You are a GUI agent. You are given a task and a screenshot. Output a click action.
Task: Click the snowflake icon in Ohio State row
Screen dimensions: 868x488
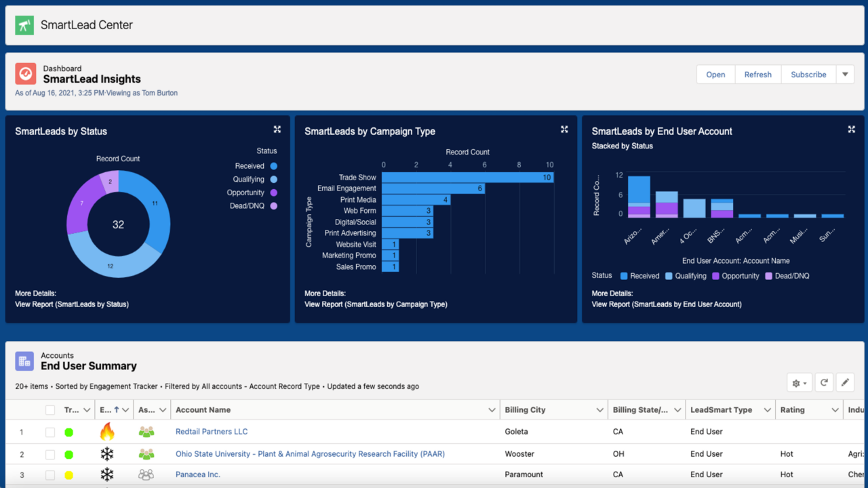107,454
